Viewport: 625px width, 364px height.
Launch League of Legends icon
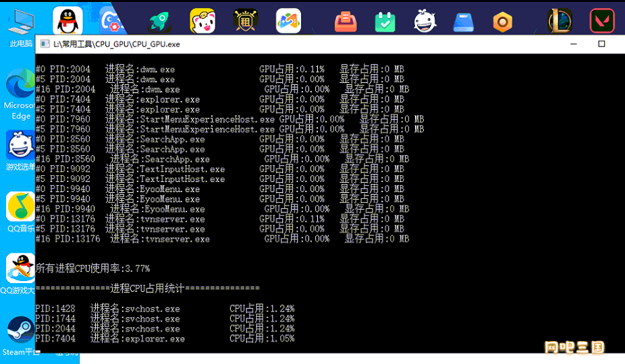(x=560, y=21)
